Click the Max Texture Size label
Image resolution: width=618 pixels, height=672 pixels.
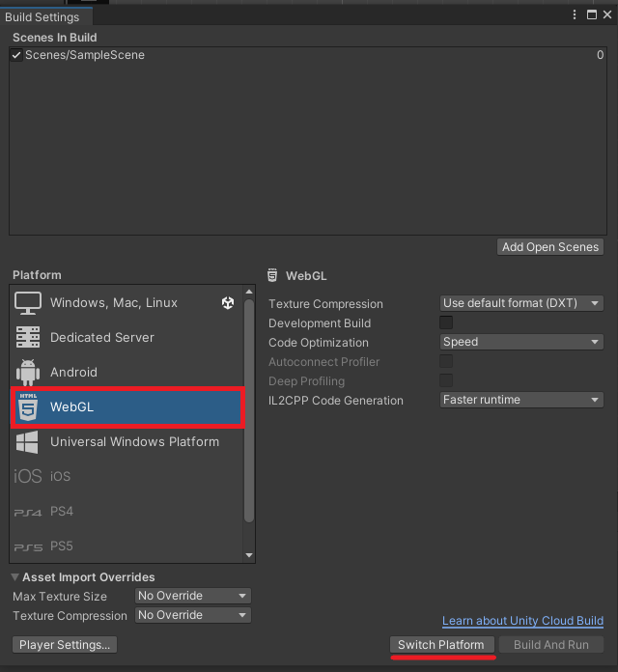click(60, 597)
